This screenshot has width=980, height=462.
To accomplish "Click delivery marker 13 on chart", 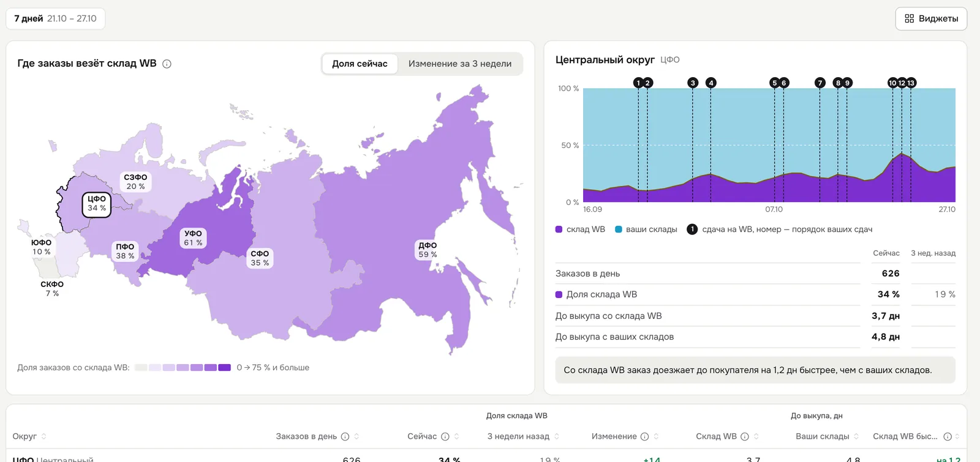I will (x=911, y=83).
